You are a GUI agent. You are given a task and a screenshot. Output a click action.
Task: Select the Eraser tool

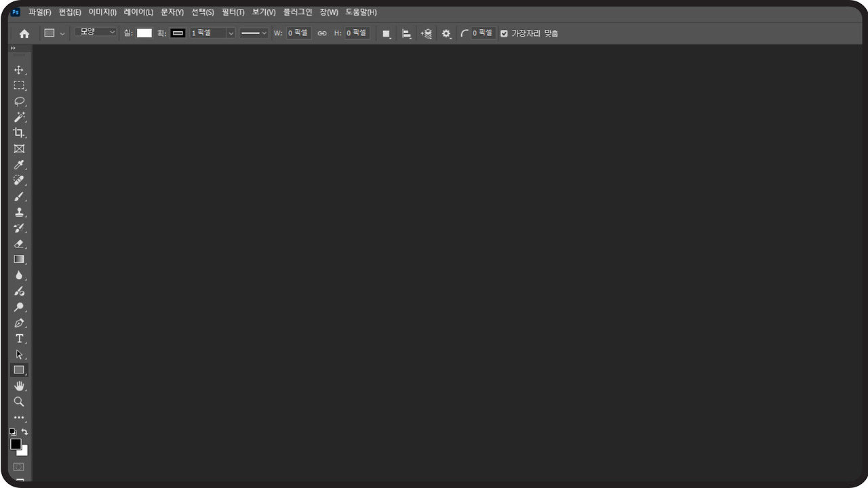(x=19, y=244)
